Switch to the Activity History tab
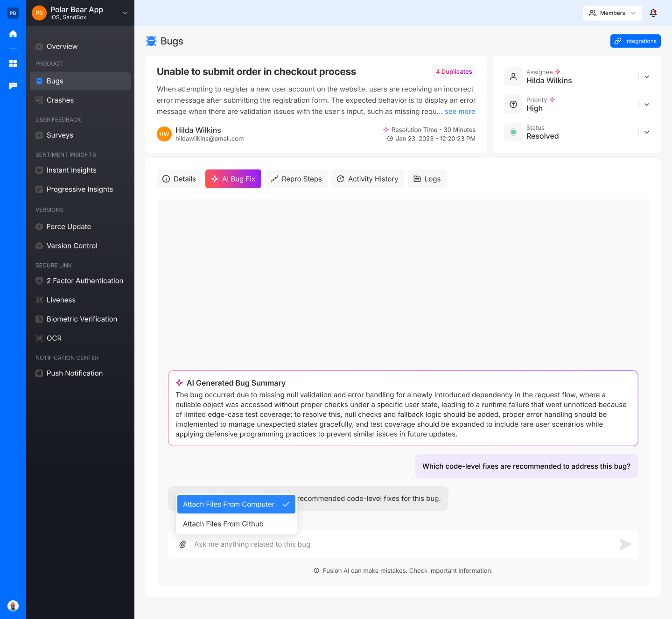Image resolution: width=672 pixels, height=619 pixels. point(368,179)
